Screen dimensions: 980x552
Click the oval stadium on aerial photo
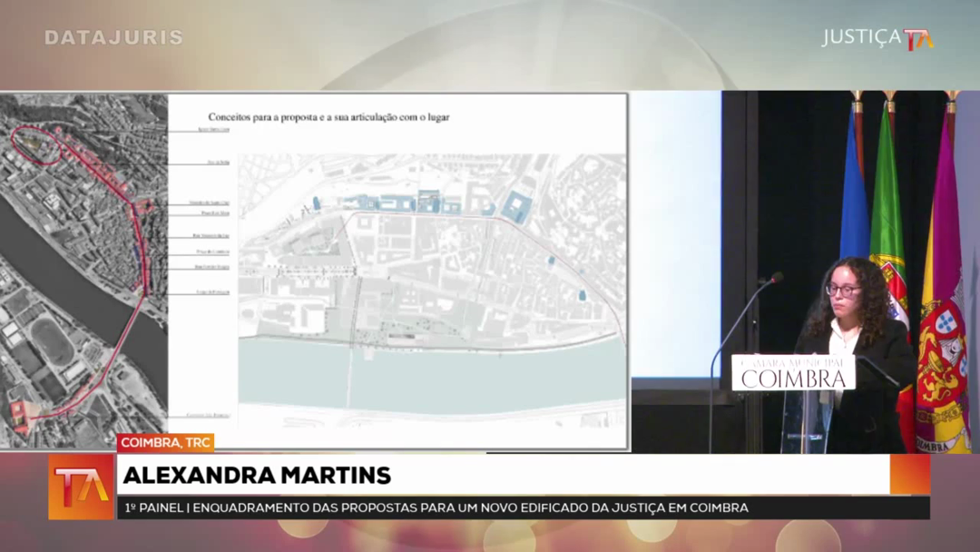tap(54, 342)
